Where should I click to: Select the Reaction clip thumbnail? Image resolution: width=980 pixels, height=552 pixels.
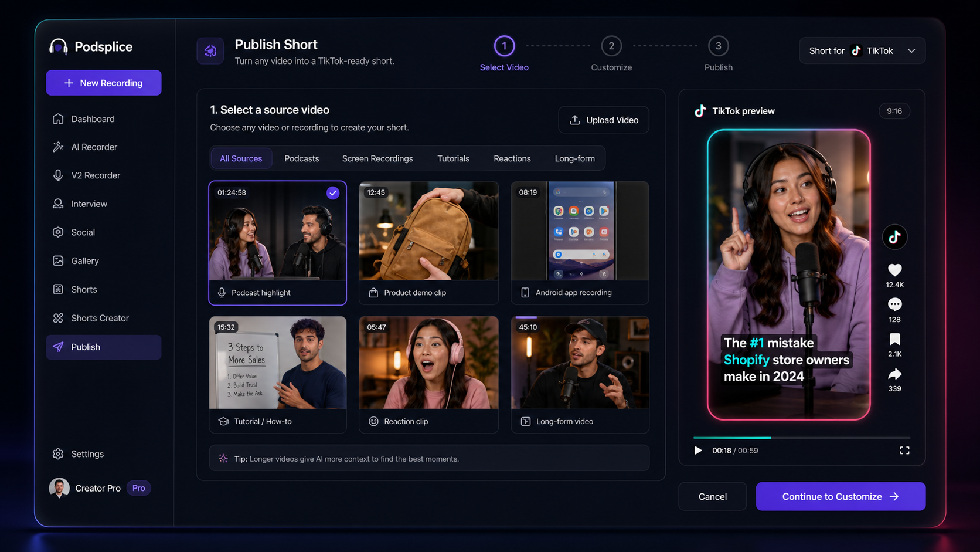click(429, 363)
